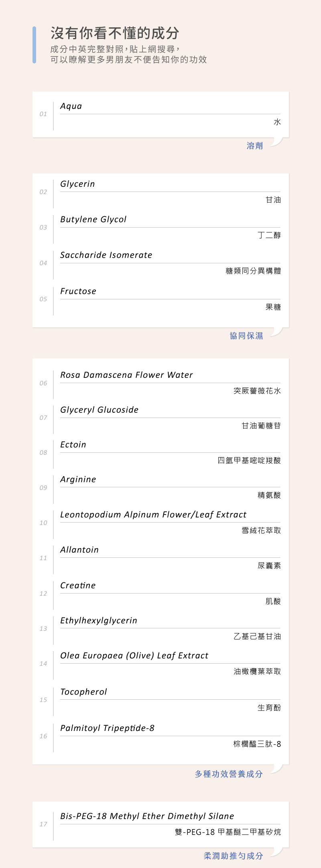
Task: Select the 溶劑 category label
Action: click(255, 146)
